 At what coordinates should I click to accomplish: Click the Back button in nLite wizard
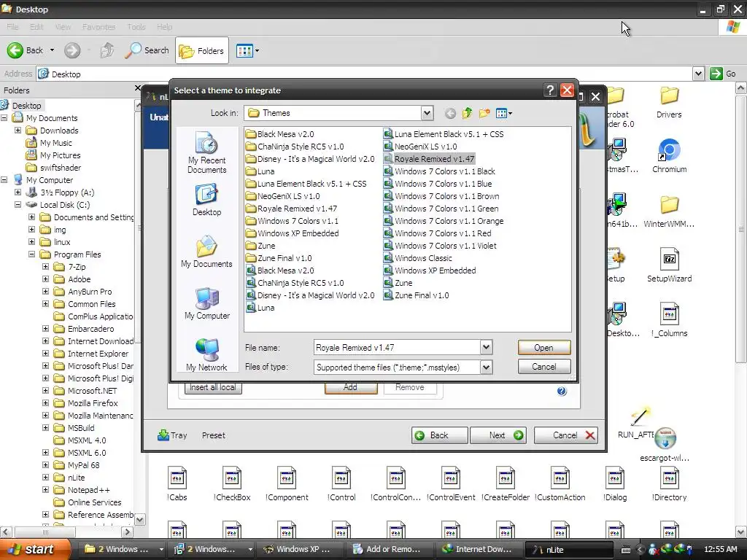[439, 435]
